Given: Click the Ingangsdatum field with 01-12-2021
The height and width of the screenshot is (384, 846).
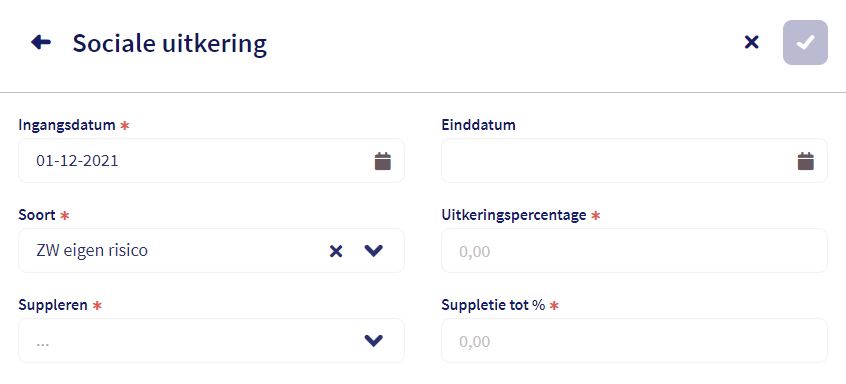Looking at the screenshot, I should tap(212, 161).
